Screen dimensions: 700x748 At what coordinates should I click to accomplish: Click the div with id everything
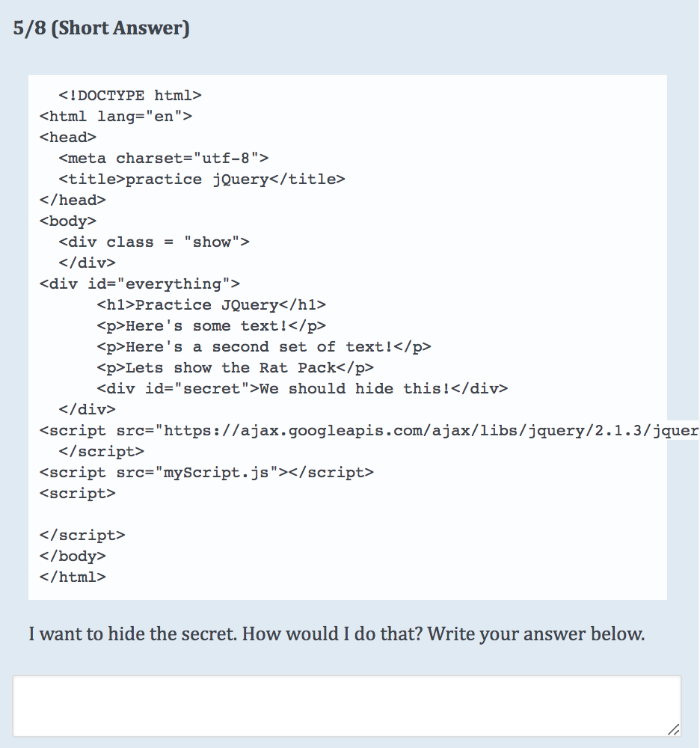click(138, 283)
